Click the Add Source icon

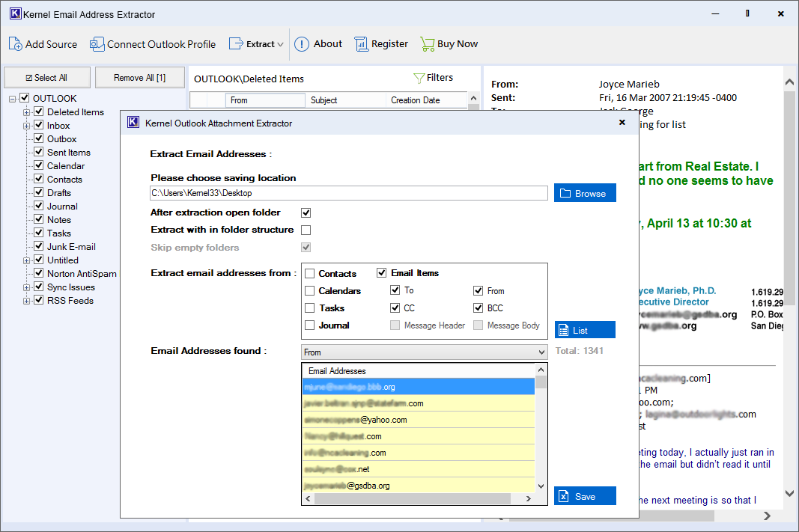point(15,44)
